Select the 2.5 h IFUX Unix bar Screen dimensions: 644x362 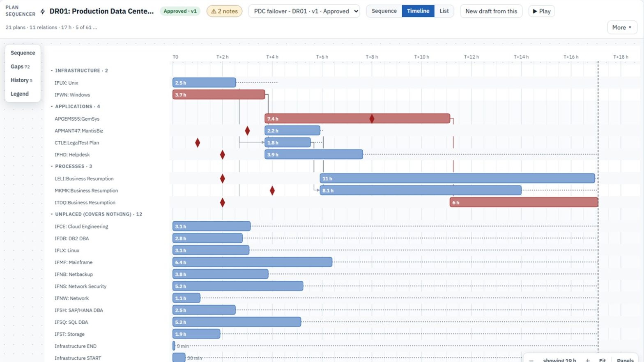(x=204, y=82)
